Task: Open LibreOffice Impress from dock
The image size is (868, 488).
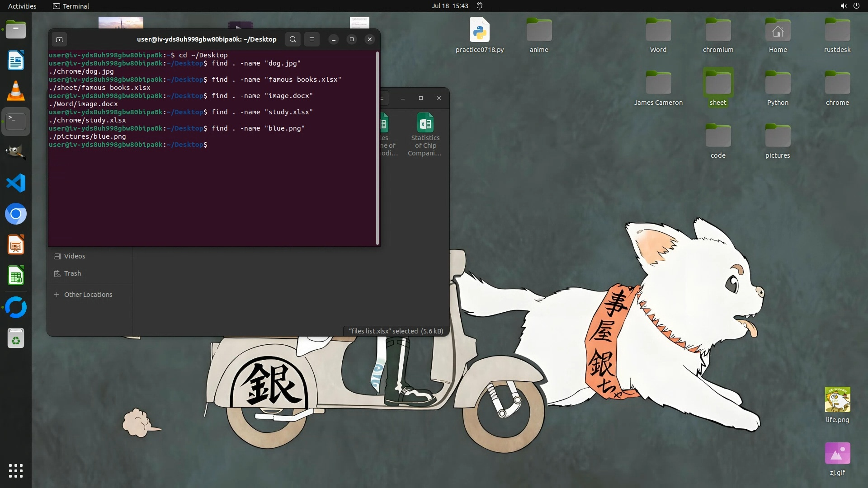Action: coord(16,245)
